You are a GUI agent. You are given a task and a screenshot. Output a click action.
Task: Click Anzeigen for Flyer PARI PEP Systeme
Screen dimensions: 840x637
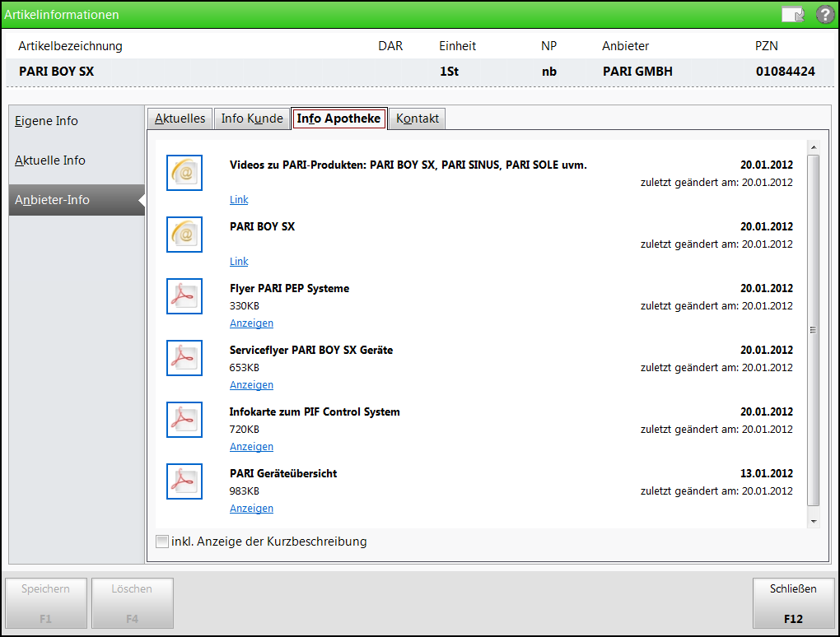[251, 323]
